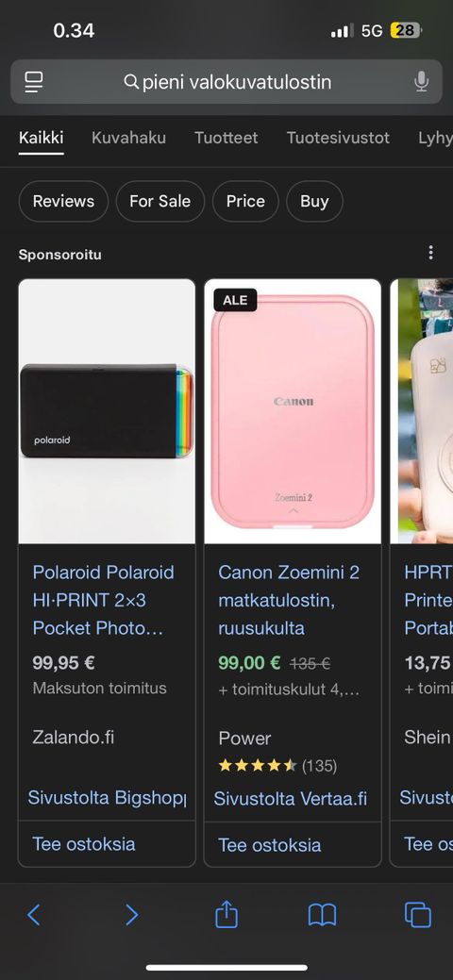Tap the microphone voice search icon
Viewport: 453px width, 980px height.
(422, 82)
